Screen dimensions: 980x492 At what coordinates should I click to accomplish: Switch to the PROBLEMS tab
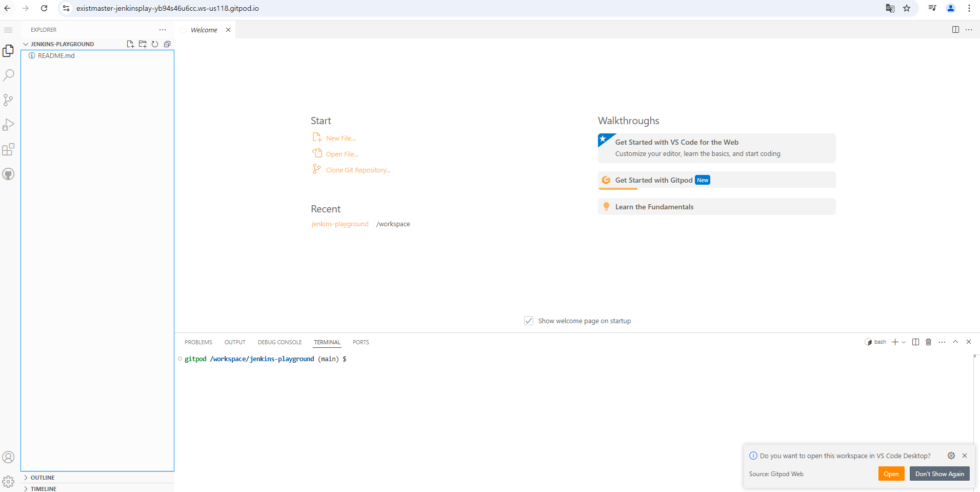click(x=198, y=342)
